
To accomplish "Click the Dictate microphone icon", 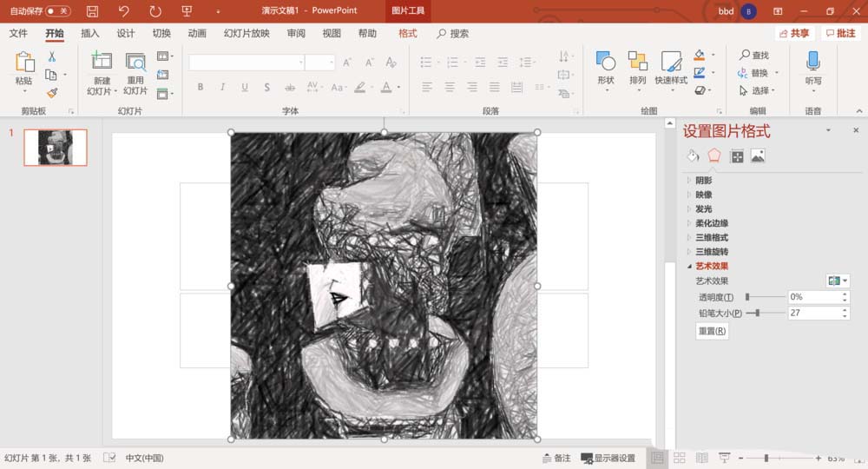I will point(813,61).
